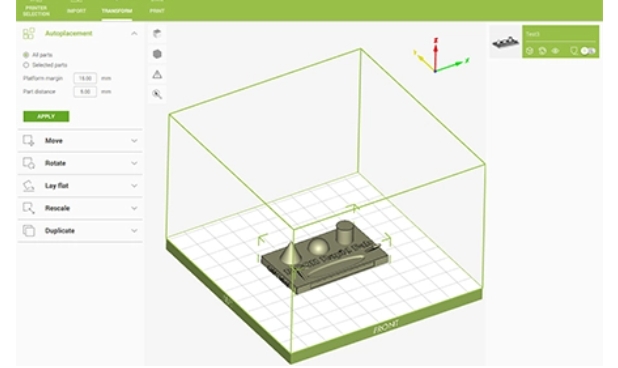Expand the Move section

tap(80, 141)
